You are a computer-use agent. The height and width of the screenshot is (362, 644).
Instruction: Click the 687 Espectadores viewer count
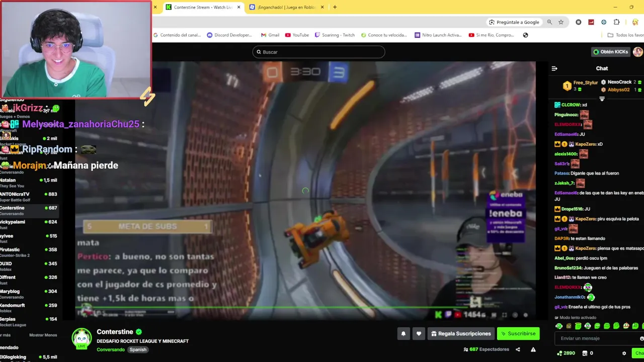486,349
